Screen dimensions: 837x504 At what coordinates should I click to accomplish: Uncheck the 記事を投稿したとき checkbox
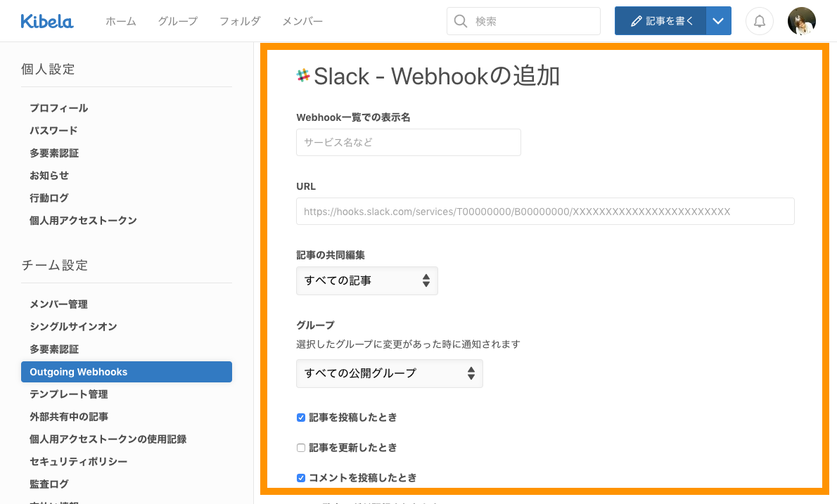301,418
